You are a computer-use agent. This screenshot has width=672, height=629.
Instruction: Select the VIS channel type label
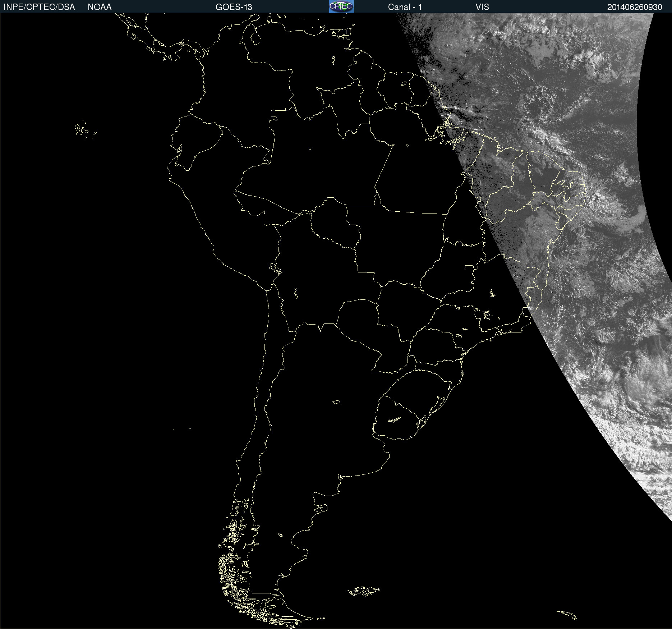[482, 7]
